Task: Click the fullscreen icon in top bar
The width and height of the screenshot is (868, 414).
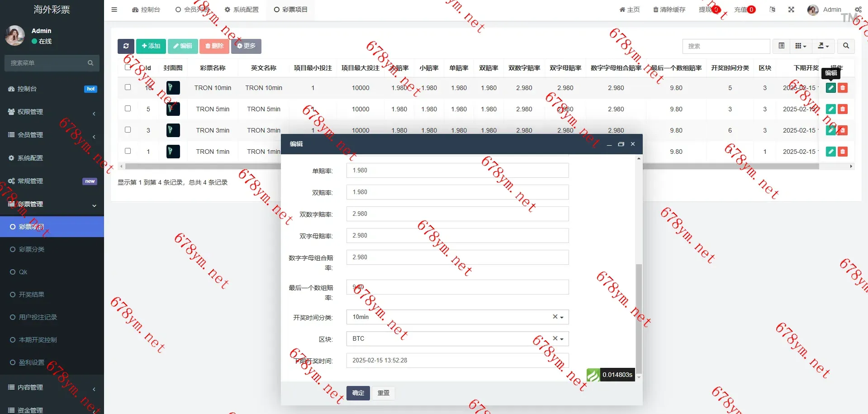Action: 791,10
